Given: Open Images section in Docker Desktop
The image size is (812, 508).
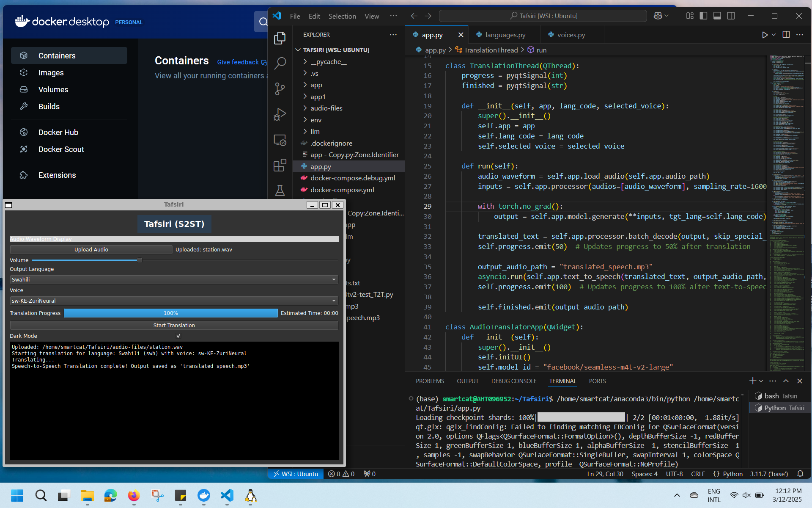Looking at the screenshot, I should [x=69, y=73].
